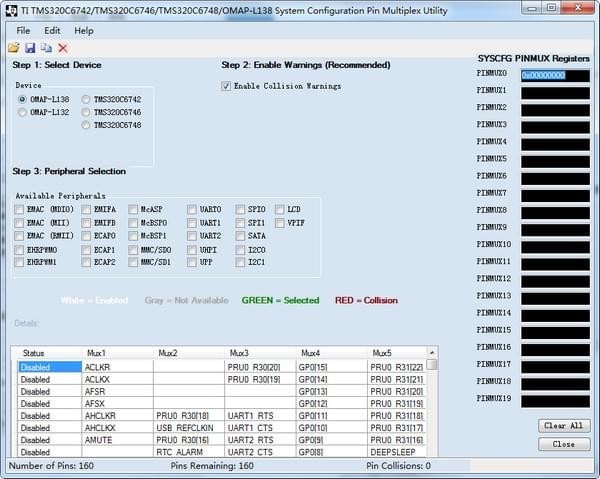
Task: Open the Edit menu
Action: point(52,30)
